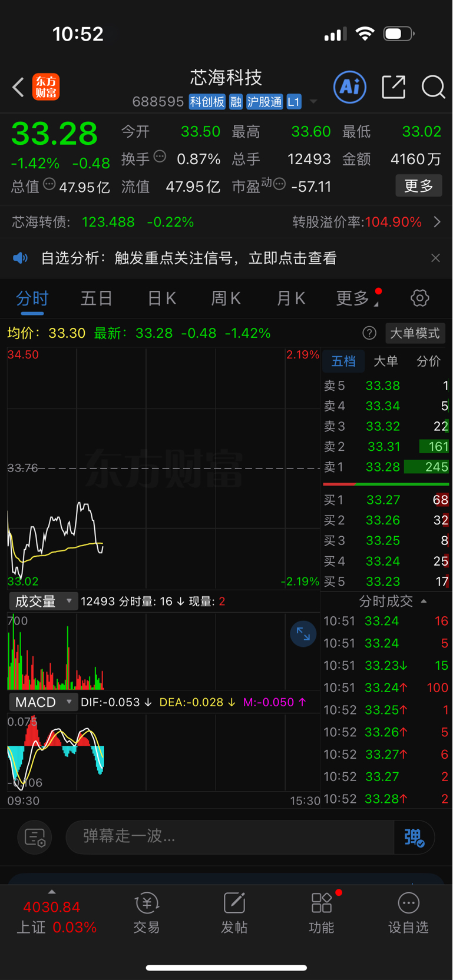Tap 卖1 price 33.28 row

(386, 467)
